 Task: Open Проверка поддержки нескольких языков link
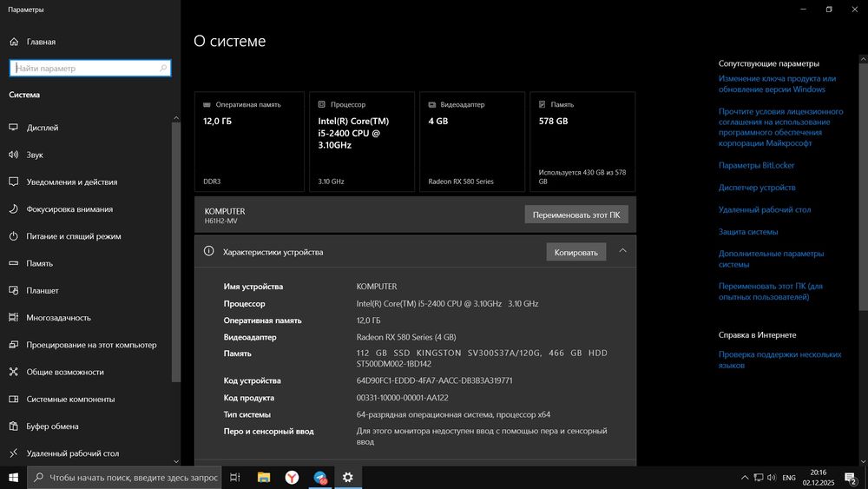(x=780, y=360)
